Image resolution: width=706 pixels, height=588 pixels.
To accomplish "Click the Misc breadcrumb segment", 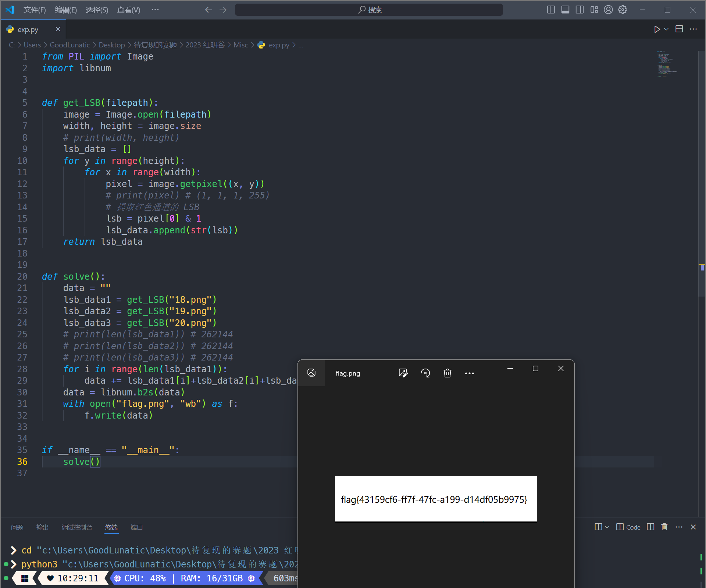I will (x=241, y=45).
